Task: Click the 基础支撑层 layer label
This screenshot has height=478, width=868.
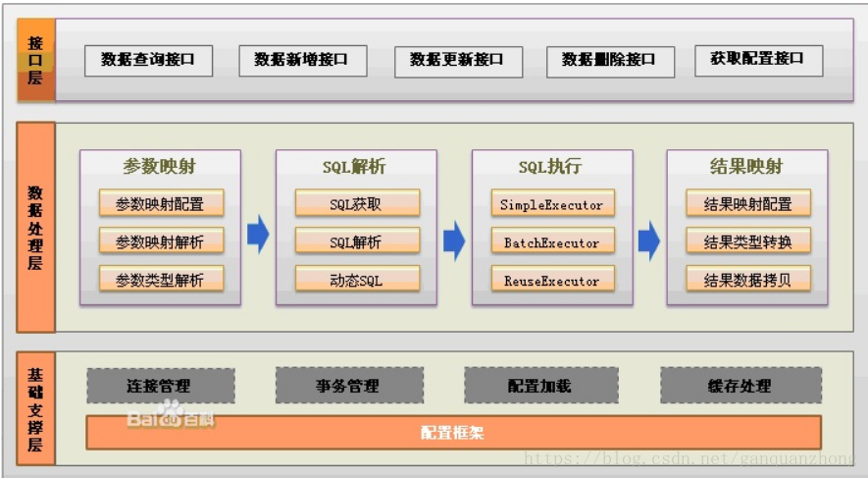Action: point(36,408)
